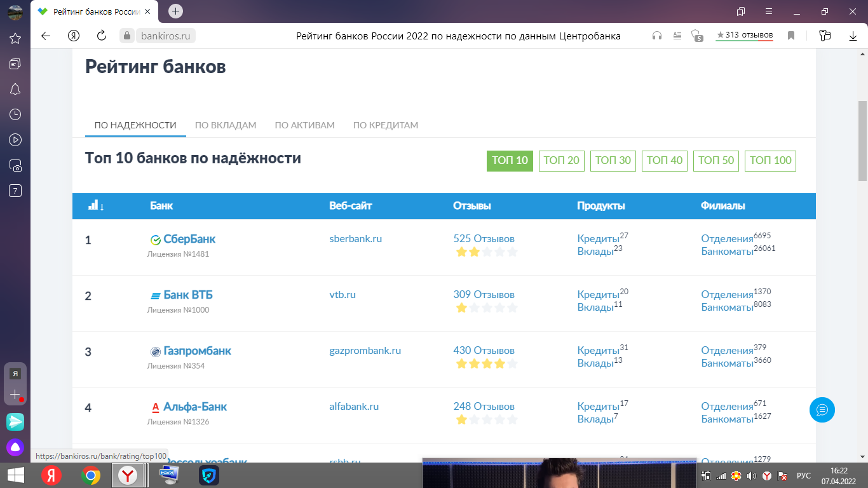This screenshot has width=868, height=488.
Task: Open 525 Отзывов for СберБанк
Action: (484, 239)
